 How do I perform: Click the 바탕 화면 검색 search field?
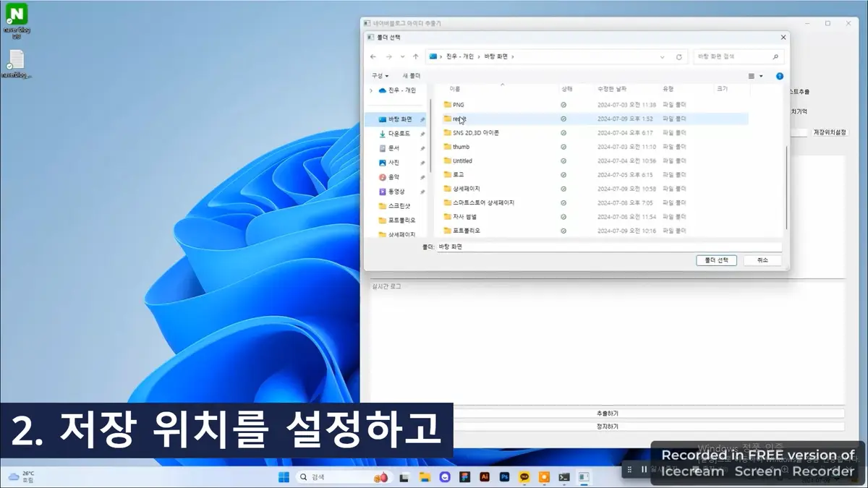tap(739, 56)
